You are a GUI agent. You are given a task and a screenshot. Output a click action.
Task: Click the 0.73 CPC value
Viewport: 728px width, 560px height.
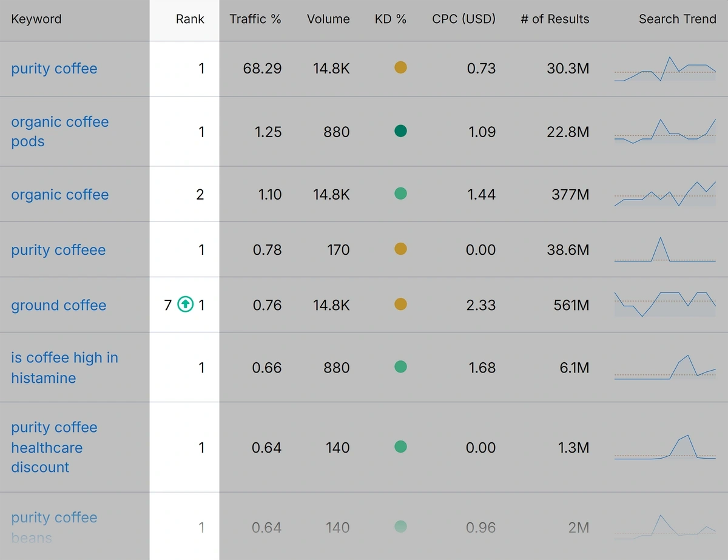pos(481,69)
